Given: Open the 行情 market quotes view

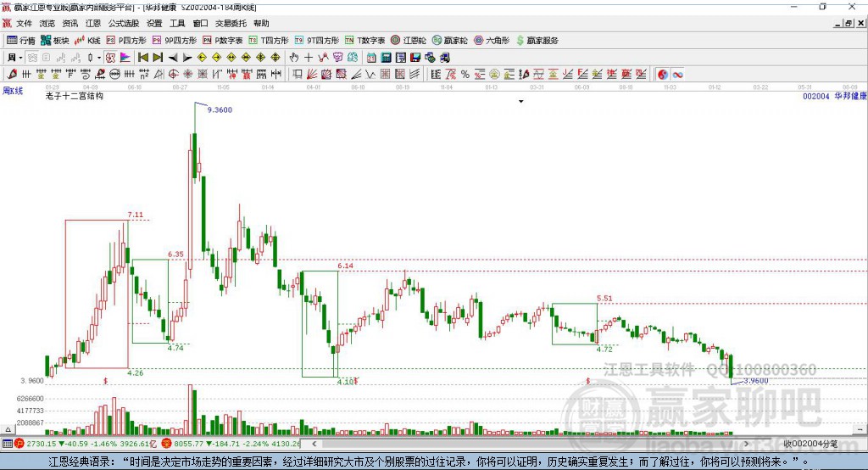Looking at the screenshot, I should point(20,41).
